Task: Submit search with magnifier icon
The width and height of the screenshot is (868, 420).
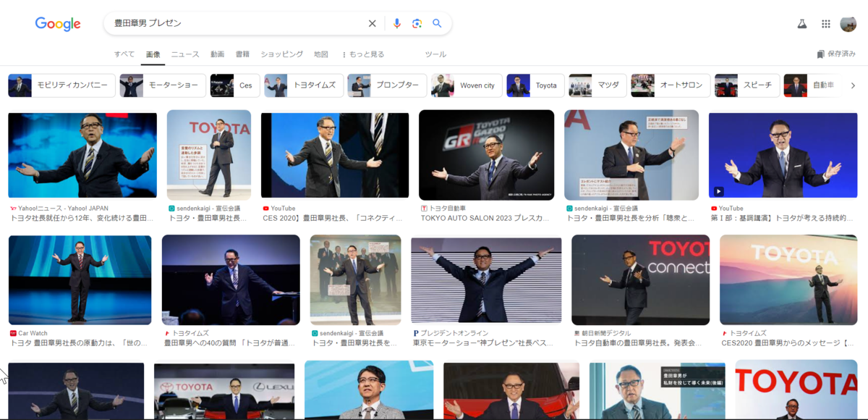Action: click(x=437, y=23)
